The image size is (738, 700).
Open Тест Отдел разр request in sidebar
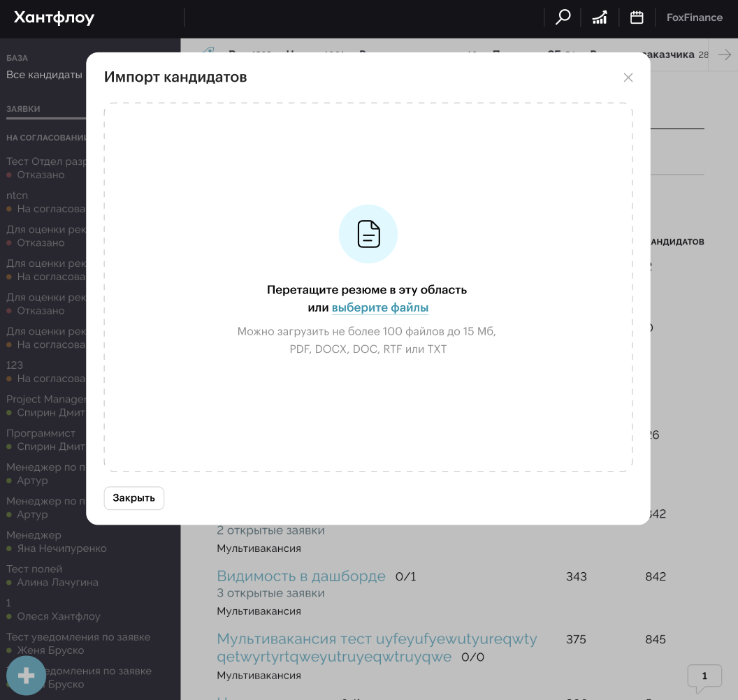click(x=45, y=168)
